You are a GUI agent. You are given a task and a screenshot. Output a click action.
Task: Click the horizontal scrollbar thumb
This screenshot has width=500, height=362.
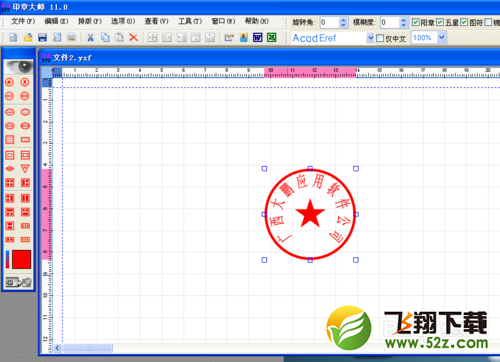tap(88, 348)
